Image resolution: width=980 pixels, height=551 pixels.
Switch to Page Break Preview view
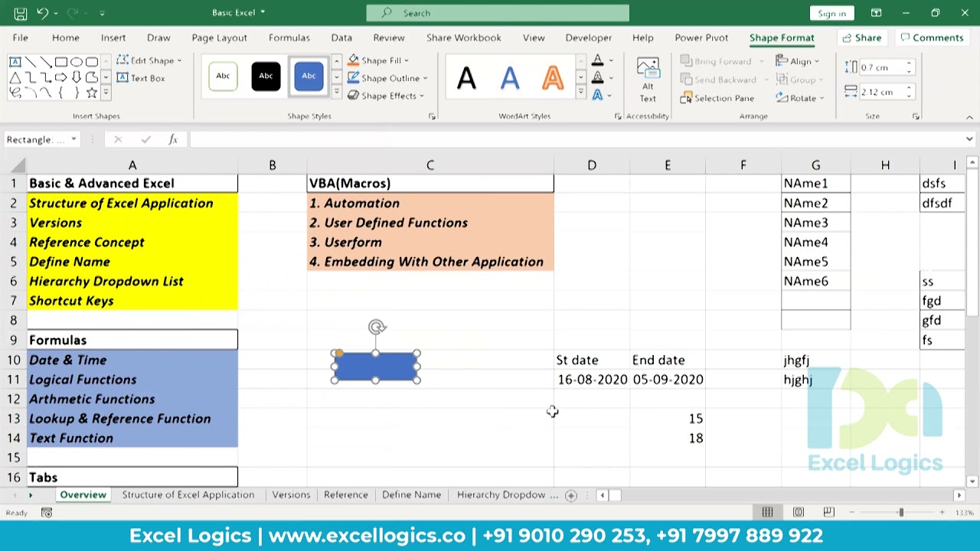[829, 512]
